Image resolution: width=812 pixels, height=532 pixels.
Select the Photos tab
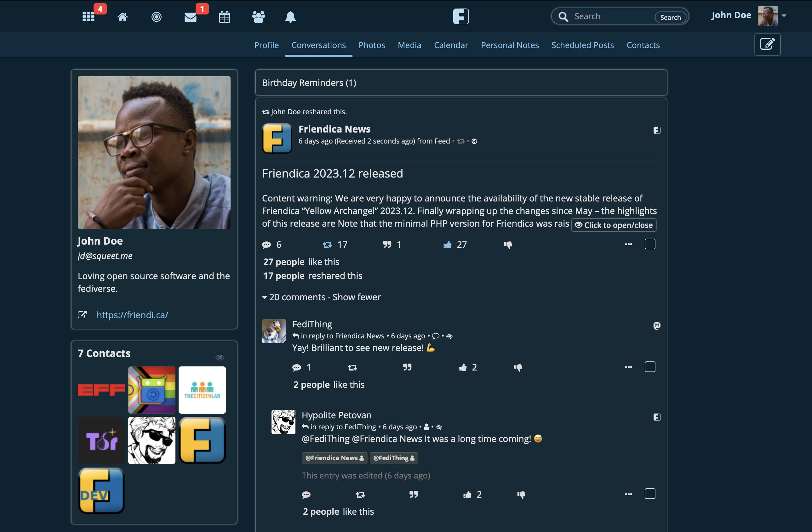372,45
